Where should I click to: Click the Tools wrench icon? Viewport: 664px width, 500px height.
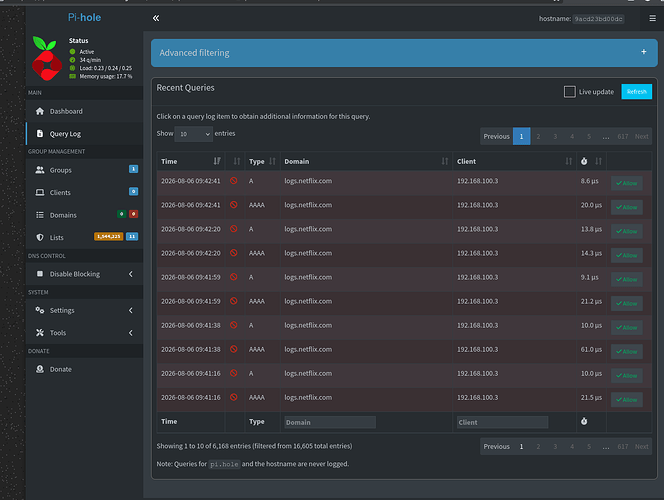[40, 333]
